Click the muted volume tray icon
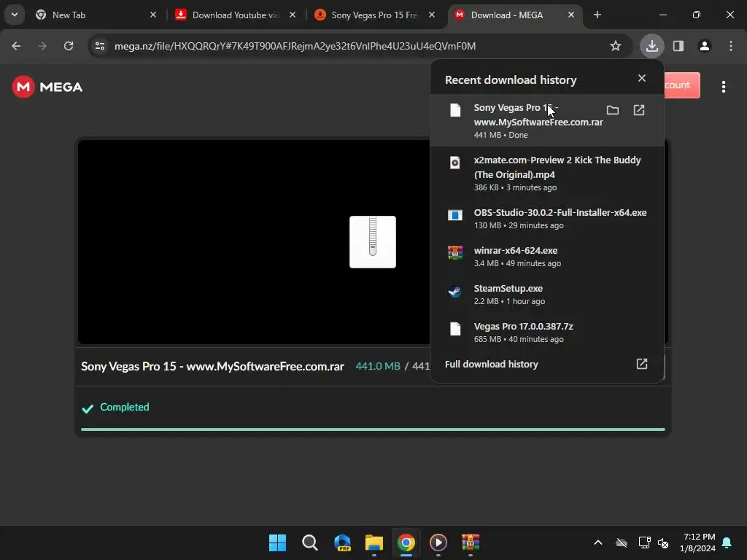This screenshot has height=560, width=747. pos(663,542)
